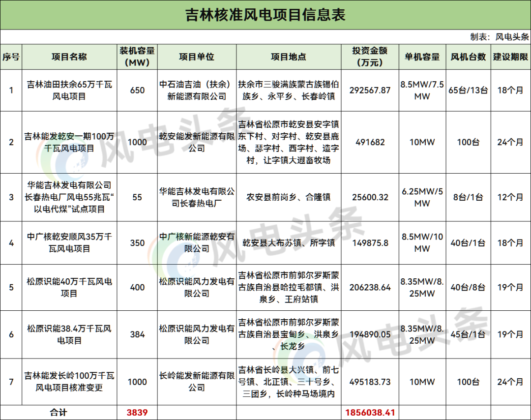Select red total capacity 3839
The width and height of the screenshot is (531, 420).
(137, 413)
